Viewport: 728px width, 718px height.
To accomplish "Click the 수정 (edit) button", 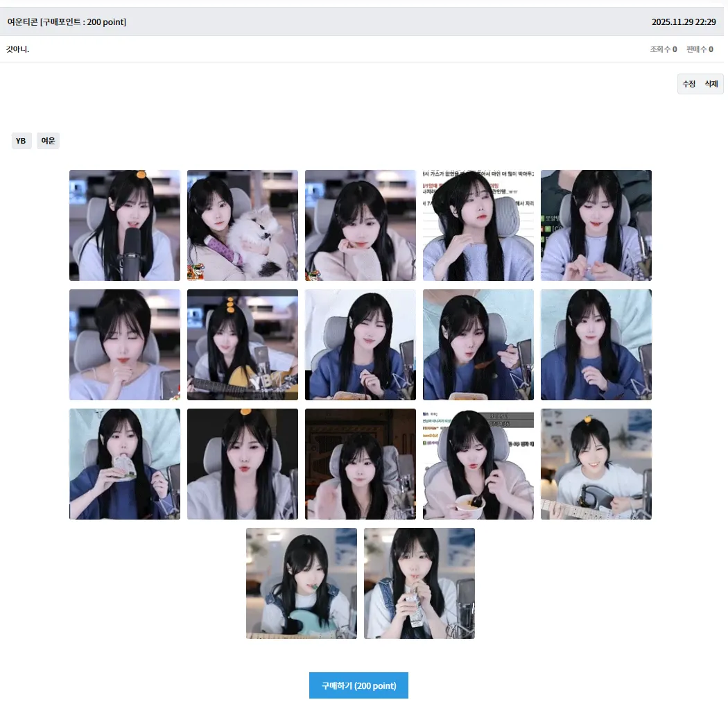I will click(690, 83).
